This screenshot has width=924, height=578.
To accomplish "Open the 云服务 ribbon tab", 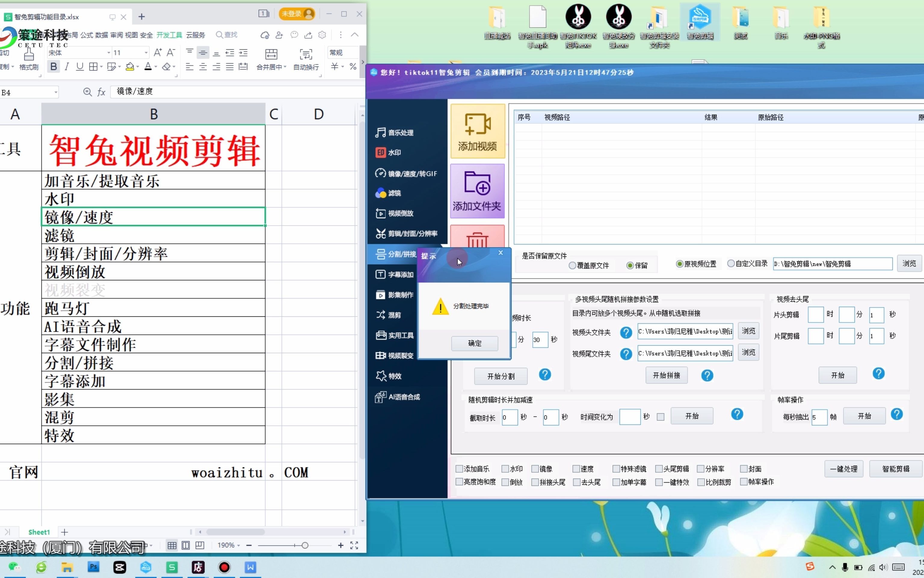I will tap(196, 35).
